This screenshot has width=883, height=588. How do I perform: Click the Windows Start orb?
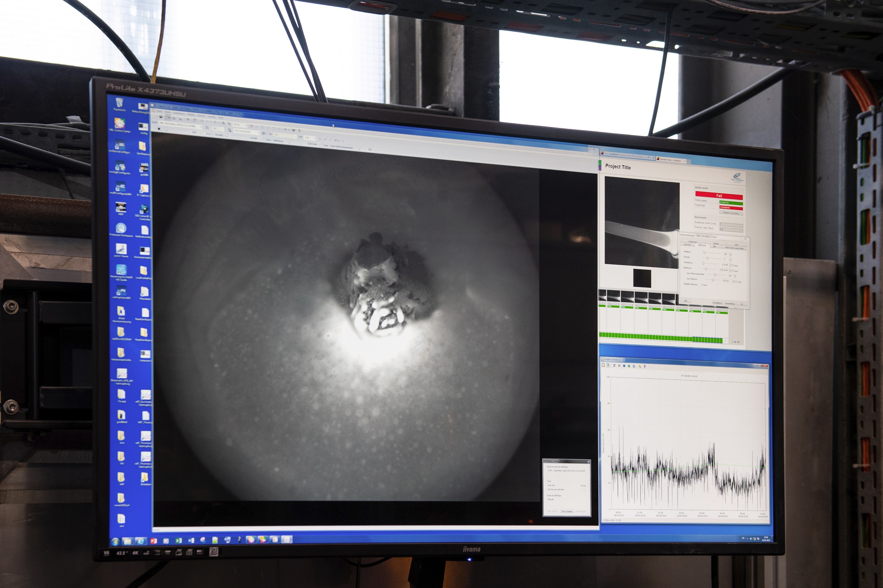pyautogui.click(x=116, y=542)
